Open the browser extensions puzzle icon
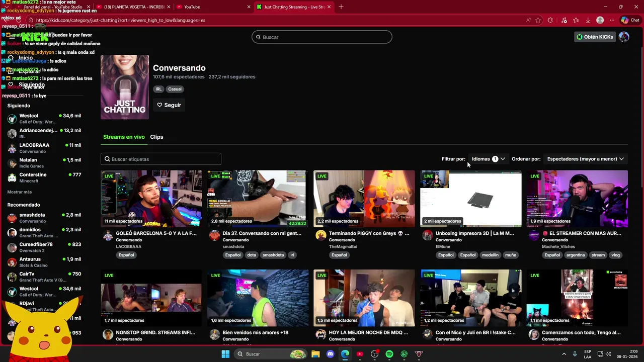 pyautogui.click(x=550, y=20)
